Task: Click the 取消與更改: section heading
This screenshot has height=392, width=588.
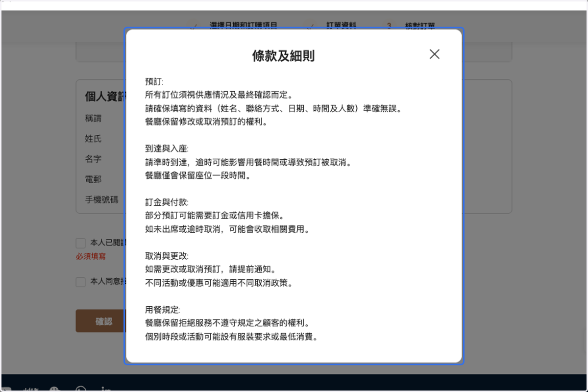Action: pyautogui.click(x=167, y=256)
